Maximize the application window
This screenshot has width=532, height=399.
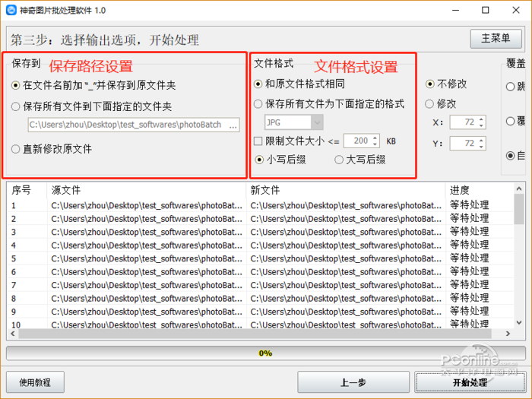coord(486,10)
